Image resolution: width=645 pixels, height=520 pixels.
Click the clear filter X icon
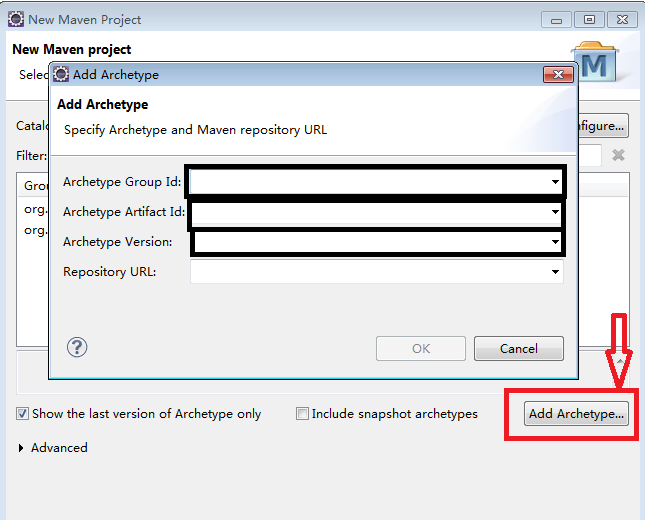[618, 155]
